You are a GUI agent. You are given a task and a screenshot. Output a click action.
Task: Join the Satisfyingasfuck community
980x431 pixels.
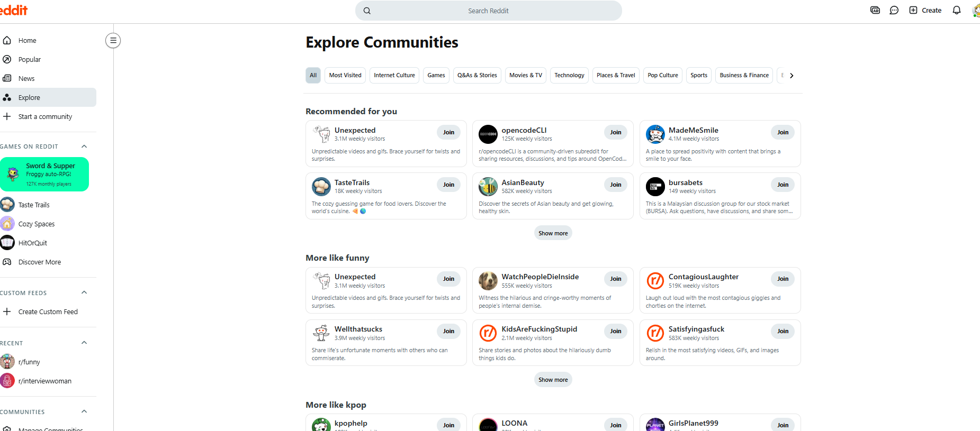783,331
